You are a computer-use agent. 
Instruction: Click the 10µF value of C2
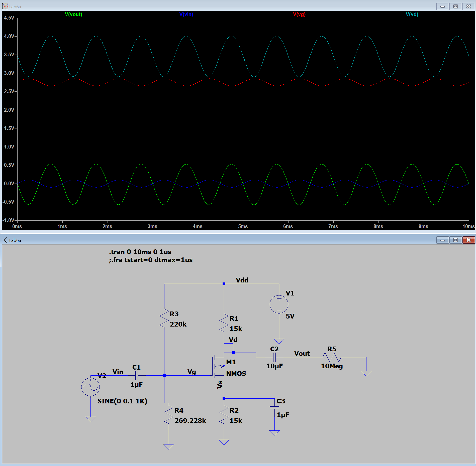[274, 366]
